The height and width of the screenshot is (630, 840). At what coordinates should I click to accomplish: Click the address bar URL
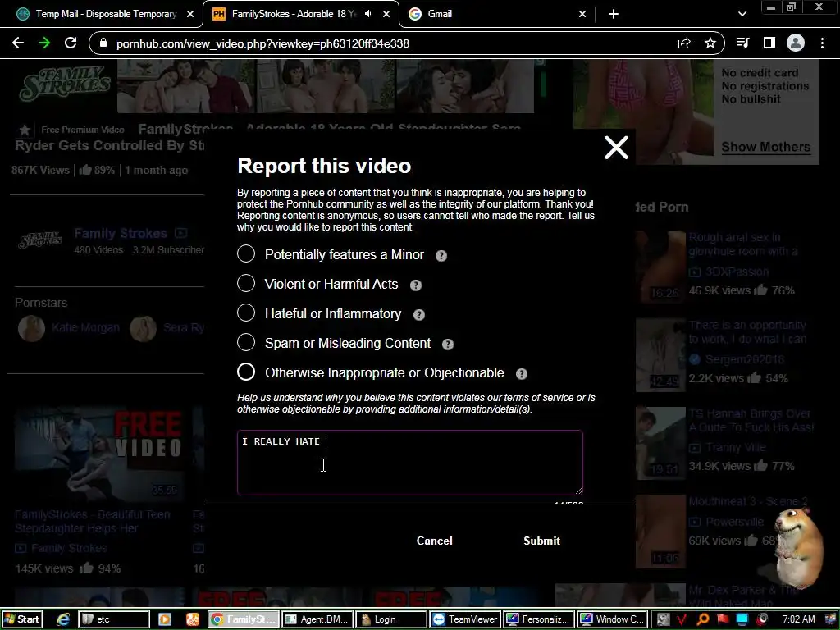pos(262,43)
